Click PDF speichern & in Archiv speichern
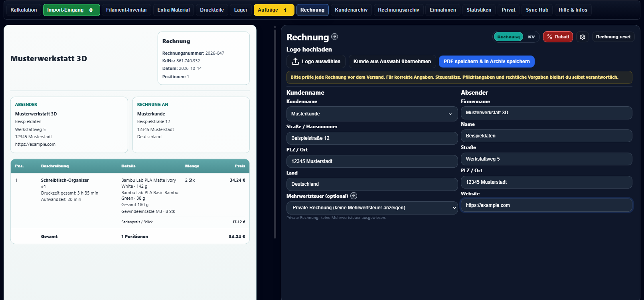 click(x=487, y=62)
